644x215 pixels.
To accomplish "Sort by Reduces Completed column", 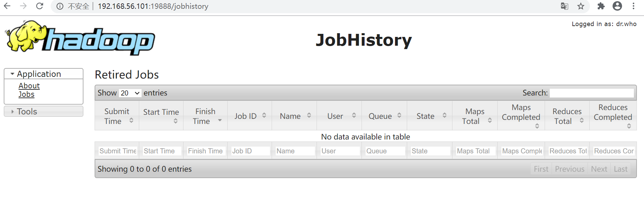I will (x=613, y=116).
